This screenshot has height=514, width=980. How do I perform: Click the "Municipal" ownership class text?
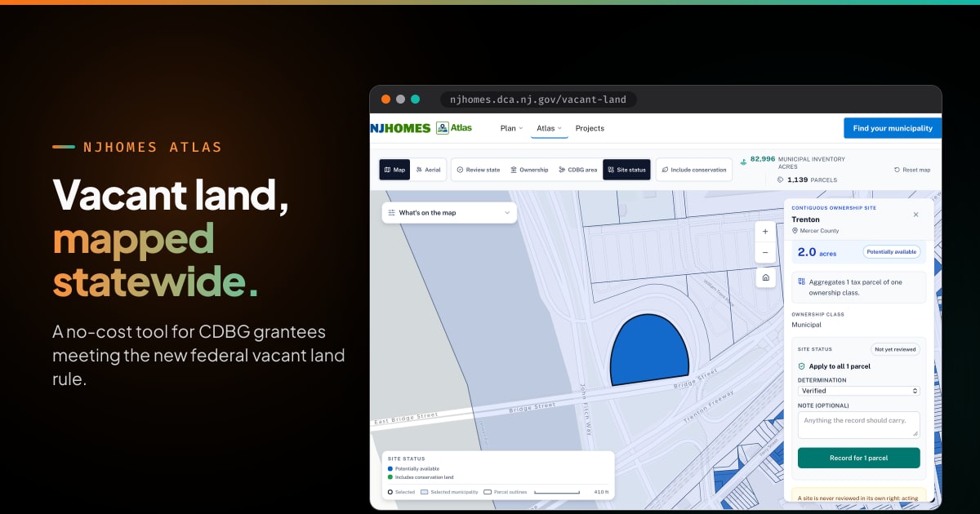(x=807, y=325)
